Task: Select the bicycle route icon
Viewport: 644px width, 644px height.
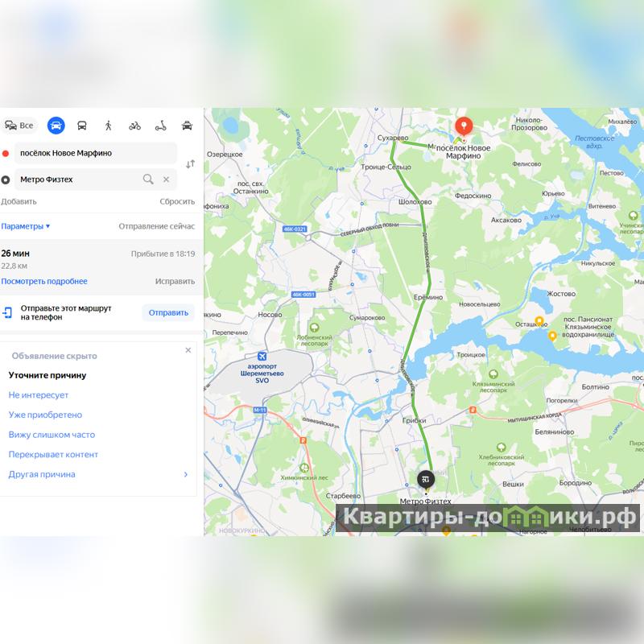Action: tap(134, 126)
